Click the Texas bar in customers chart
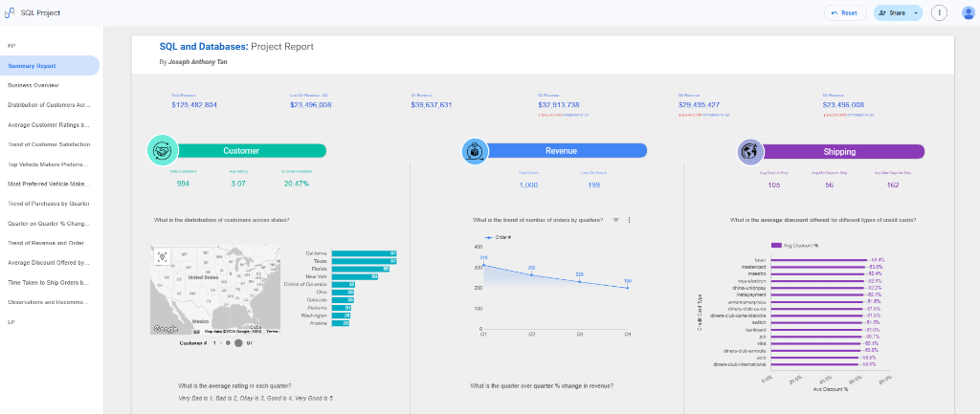The height and width of the screenshot is (414, 980). coord(365,261)
